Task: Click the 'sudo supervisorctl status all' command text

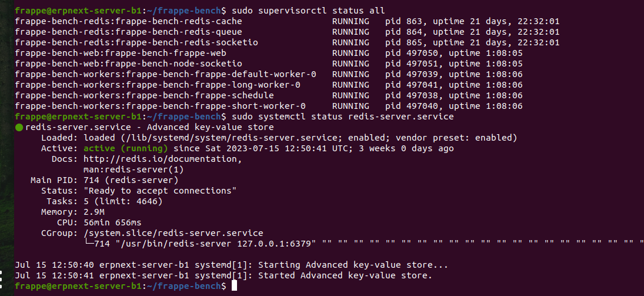Action: pyautogui.click(x=308, y=11)
